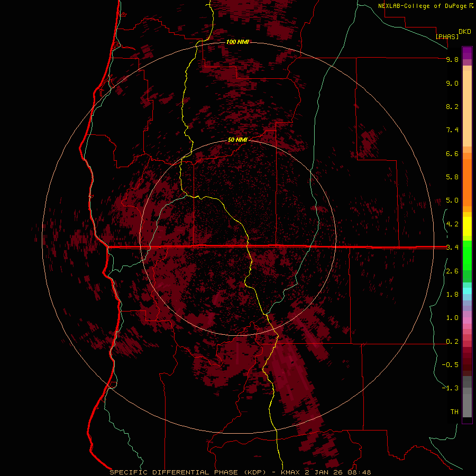Click the 1.0 scale value
Image resolution: width=476 pixels, height=476 pixels.
(452, 318)
